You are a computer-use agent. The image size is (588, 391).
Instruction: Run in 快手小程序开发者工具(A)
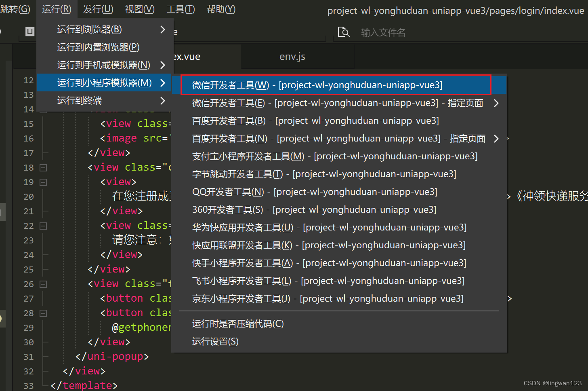(339, 263)
